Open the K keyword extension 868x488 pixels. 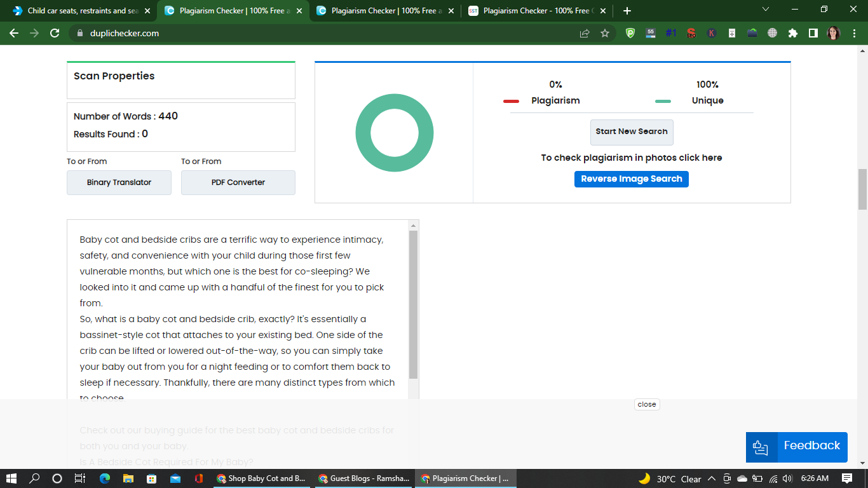click(x=712, y=33)
